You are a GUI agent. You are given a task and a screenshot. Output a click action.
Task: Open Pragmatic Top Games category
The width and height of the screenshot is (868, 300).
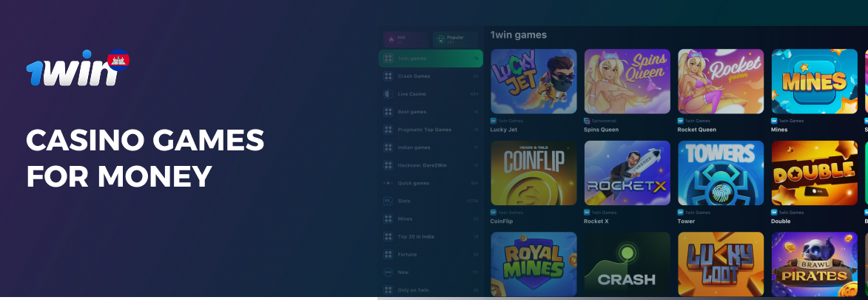431,129
